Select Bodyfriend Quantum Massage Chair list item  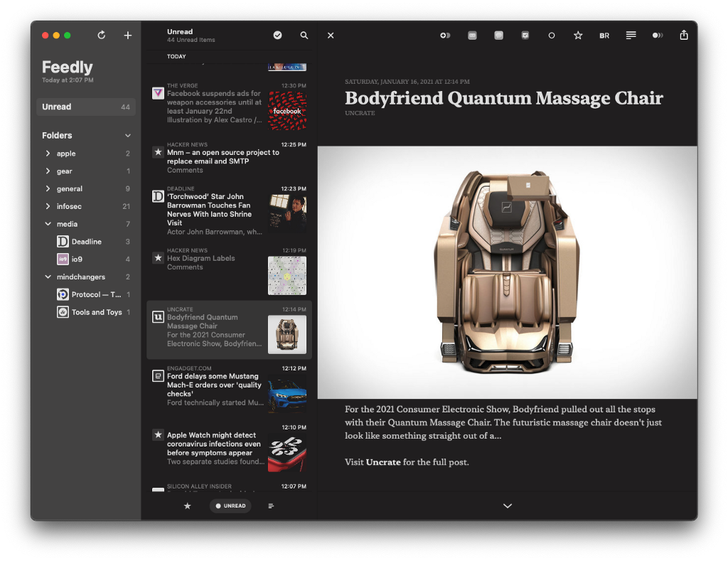click(x=229, y=330)
